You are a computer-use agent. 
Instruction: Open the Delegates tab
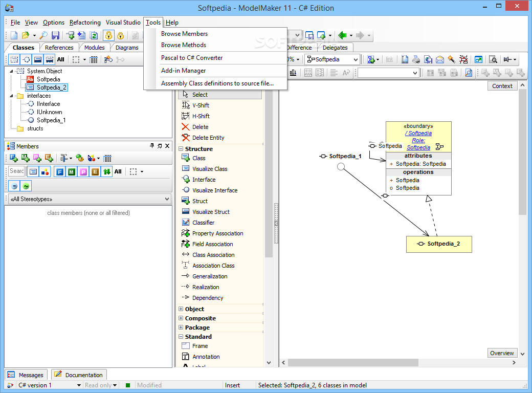[335, 48]
